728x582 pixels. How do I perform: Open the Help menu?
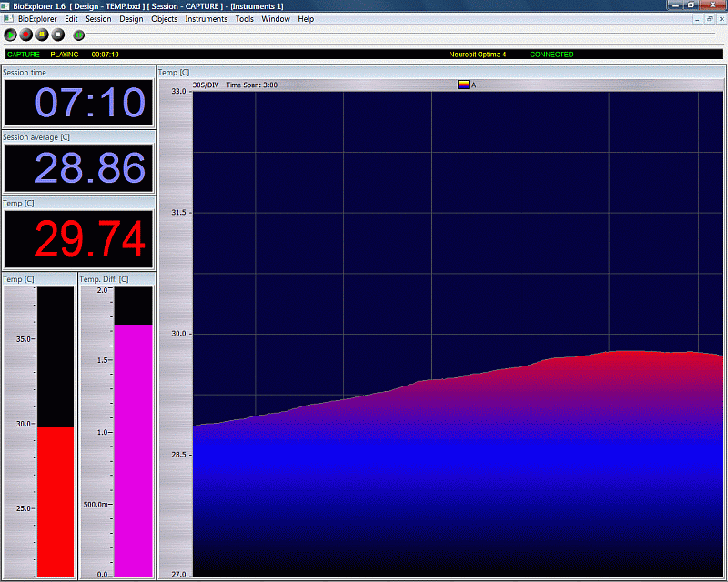(x=306, y=19)
